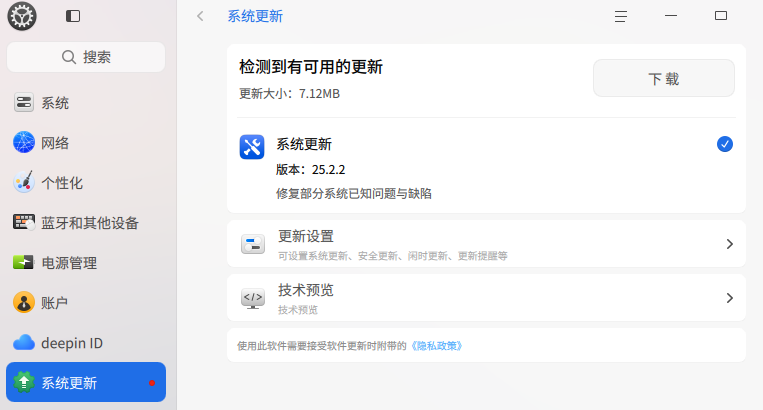Click the 技术预览 code monitor icon
The height and width of the screenshot is (410, 763).
253,298
